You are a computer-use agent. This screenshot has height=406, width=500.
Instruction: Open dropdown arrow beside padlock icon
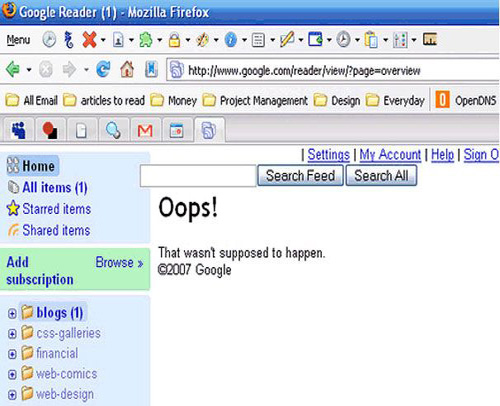[188, 40]
